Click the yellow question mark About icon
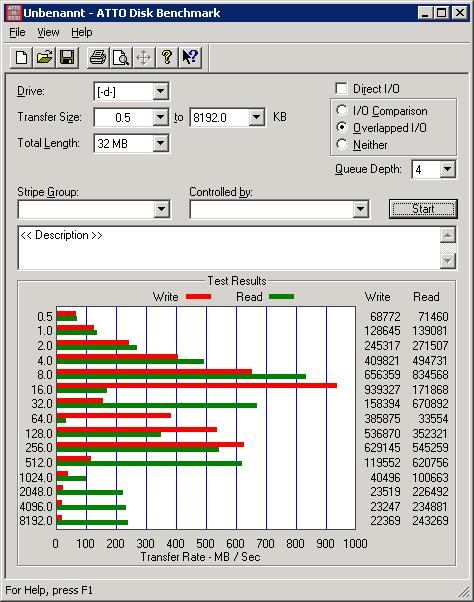 [x=167, y=58]
